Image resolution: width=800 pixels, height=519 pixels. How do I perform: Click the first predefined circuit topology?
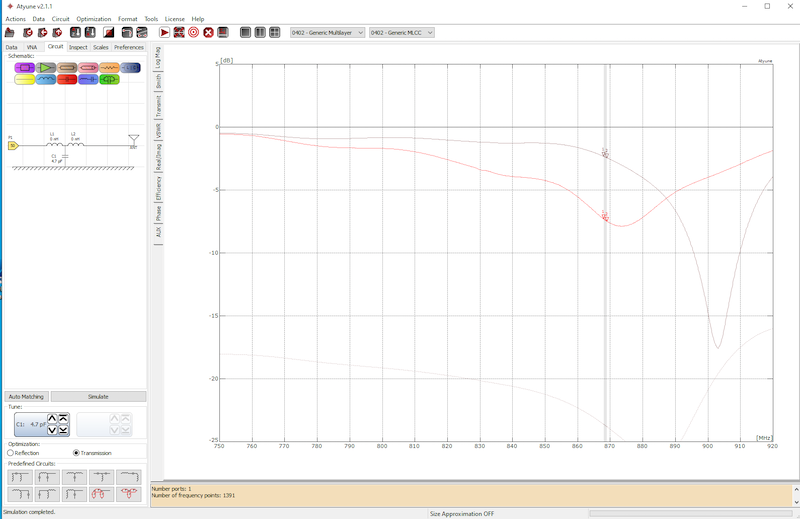[x=19, y=477]
